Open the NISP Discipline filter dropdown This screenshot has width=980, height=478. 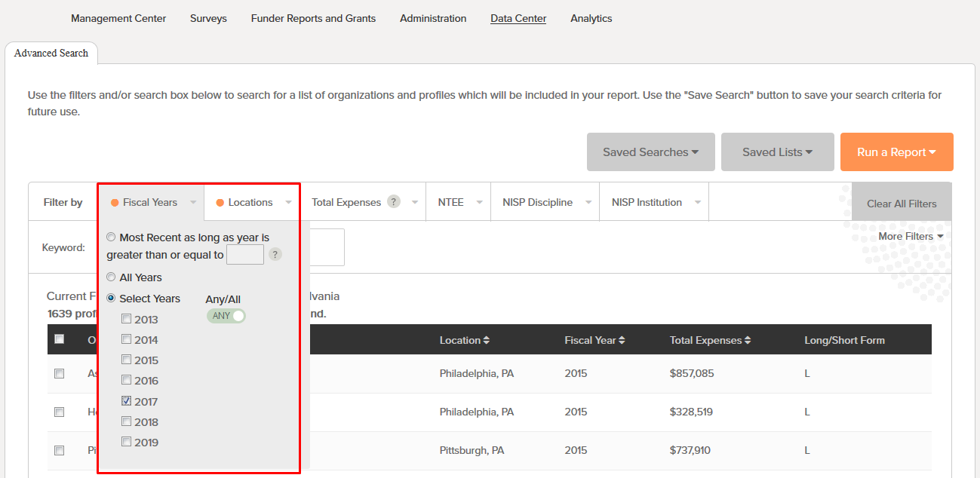coord(545,202)
